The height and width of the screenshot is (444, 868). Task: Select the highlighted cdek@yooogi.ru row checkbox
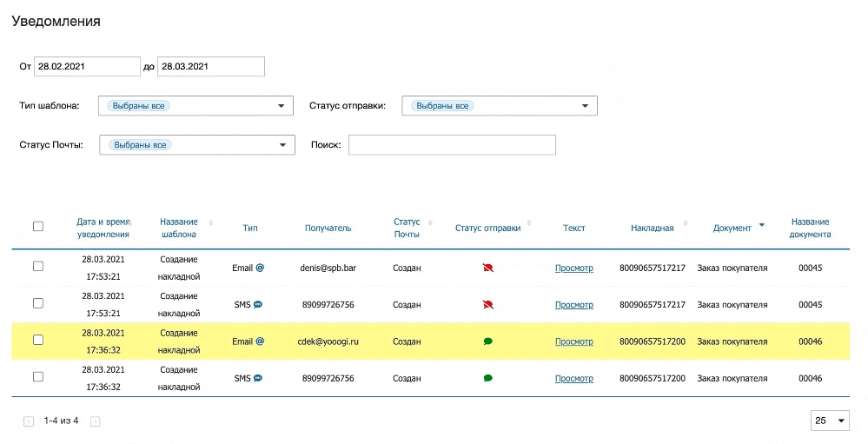coord(38,340)
